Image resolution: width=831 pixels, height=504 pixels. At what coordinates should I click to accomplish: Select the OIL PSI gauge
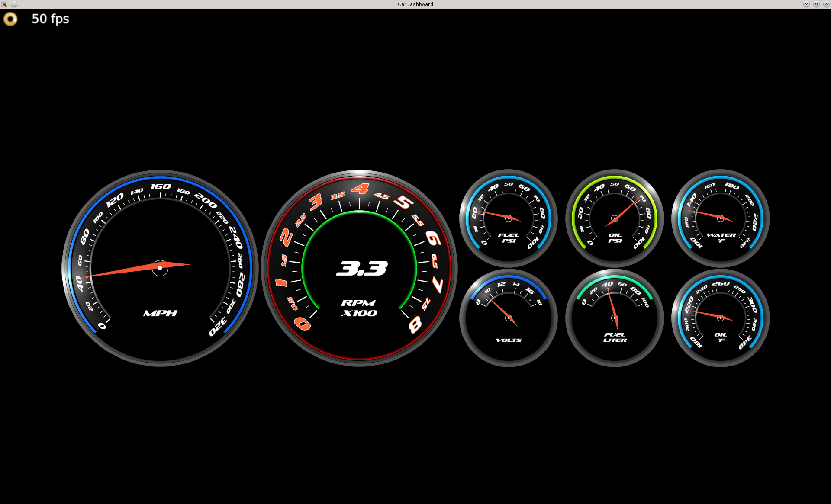coord(615,218)
